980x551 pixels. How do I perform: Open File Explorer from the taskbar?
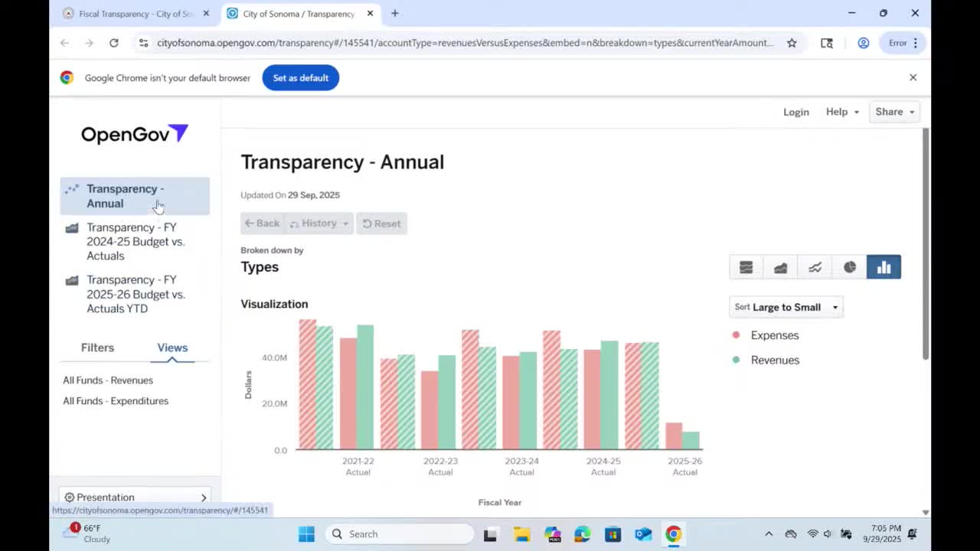pyautogui.click(x=521, y=534)
